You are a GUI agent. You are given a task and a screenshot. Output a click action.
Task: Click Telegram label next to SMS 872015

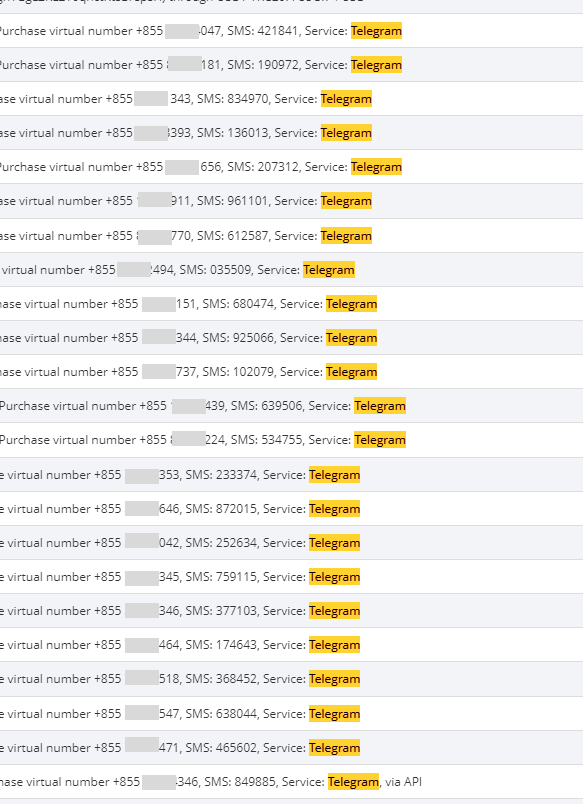coord(334,509)
